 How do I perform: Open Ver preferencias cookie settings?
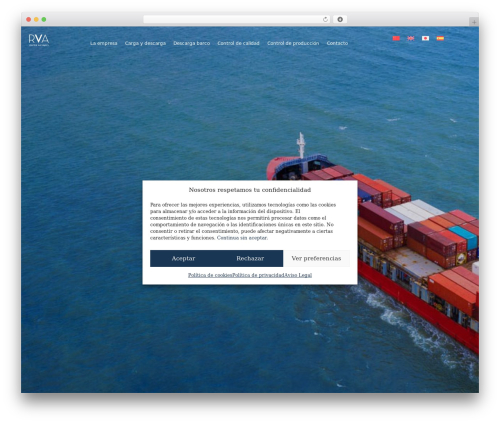tap(316, 258)
